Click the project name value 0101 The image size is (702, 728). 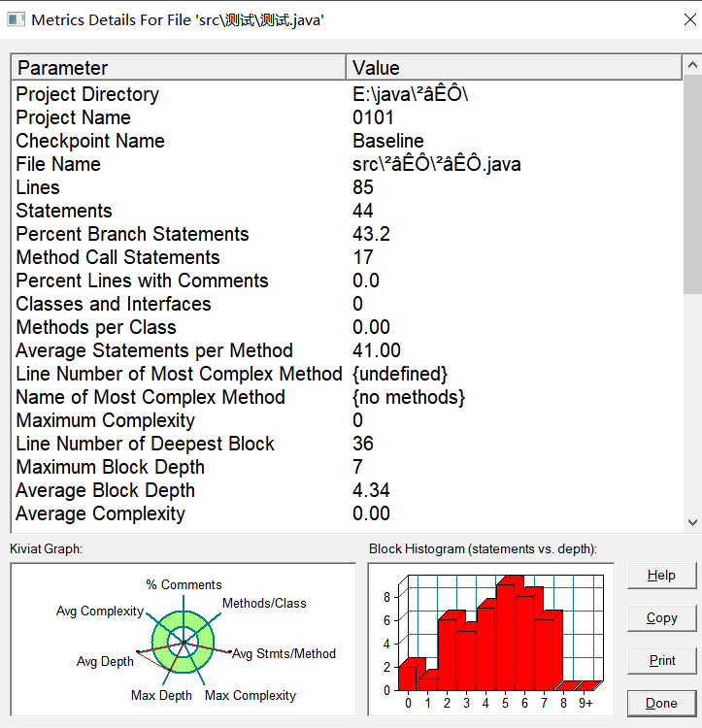point(373,117)
